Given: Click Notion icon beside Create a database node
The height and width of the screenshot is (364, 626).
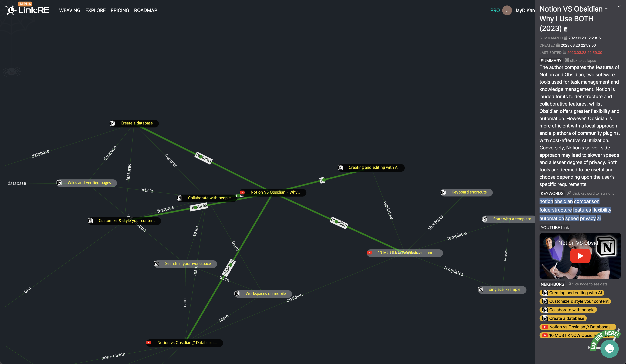Looking at the screenshot, I should pos(112,123).
